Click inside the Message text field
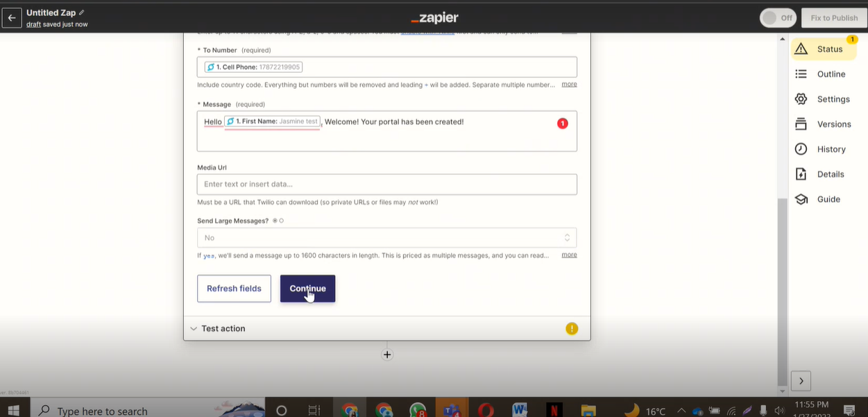 [387, 131]
